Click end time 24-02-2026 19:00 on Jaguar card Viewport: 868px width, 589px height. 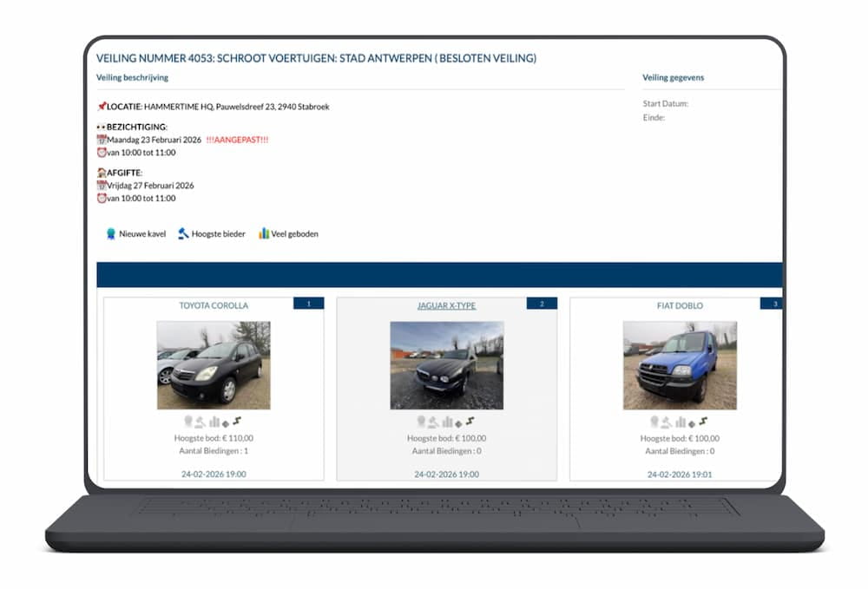point(447,474)
